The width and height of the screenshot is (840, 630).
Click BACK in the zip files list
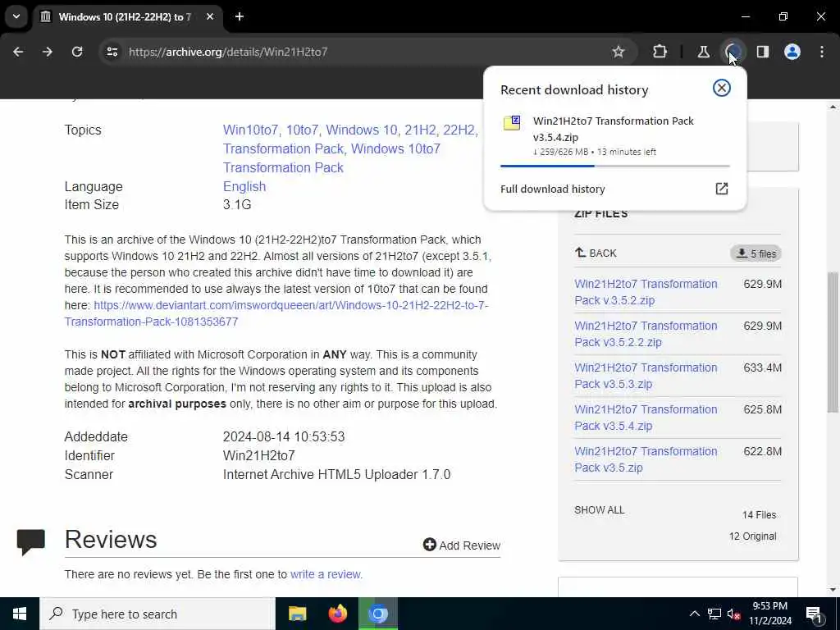596,253
